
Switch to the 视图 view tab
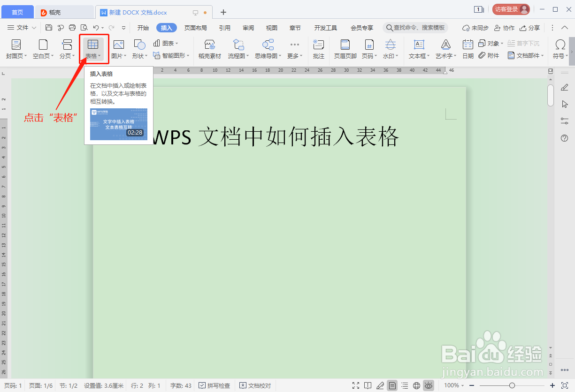tap(272, 28)
